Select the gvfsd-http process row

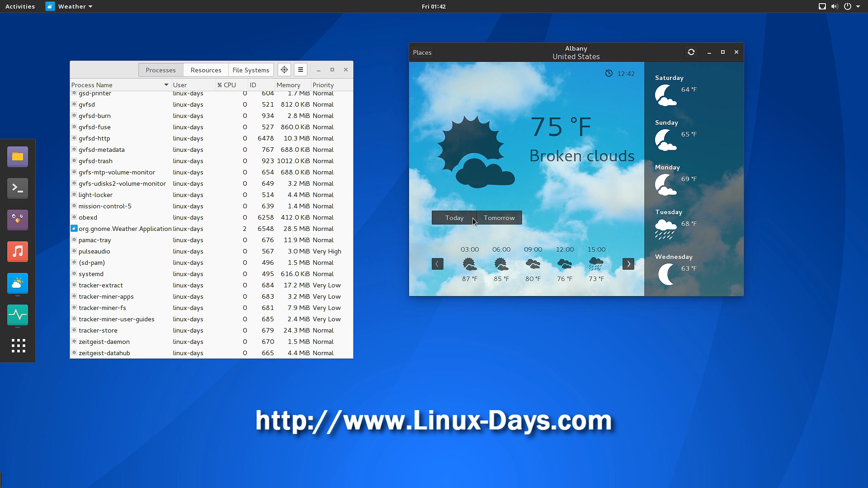click(x=211, y=138)
